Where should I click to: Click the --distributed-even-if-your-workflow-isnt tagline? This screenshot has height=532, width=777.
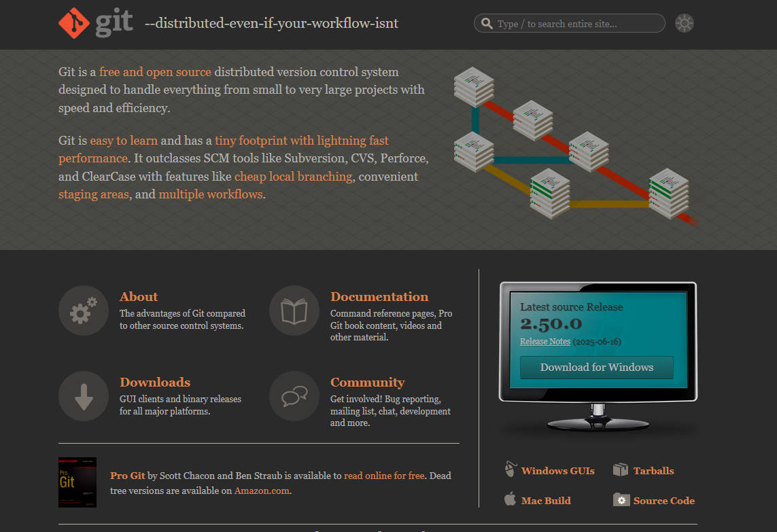tap(271, 23)
